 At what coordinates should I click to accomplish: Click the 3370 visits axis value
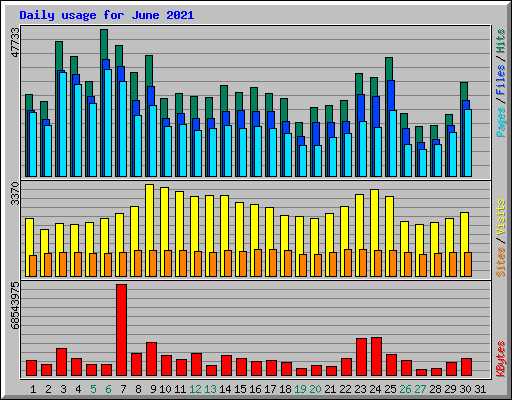click(15, 193)
